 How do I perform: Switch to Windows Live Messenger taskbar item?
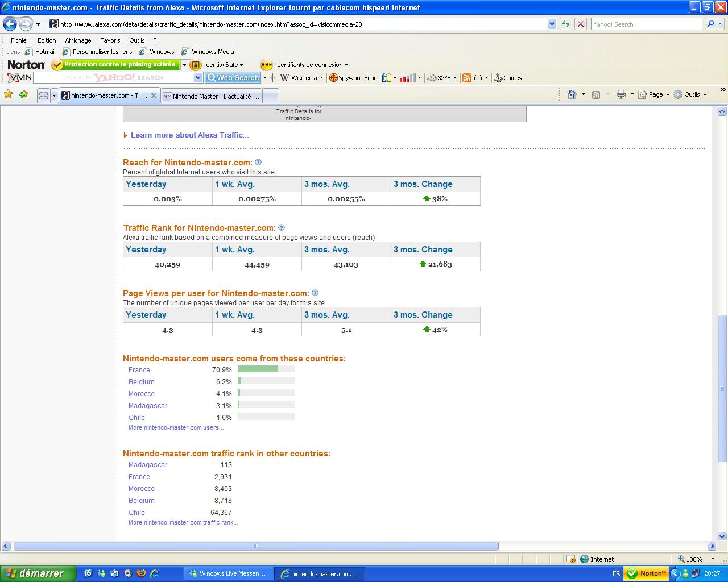[x=228, y=573]
